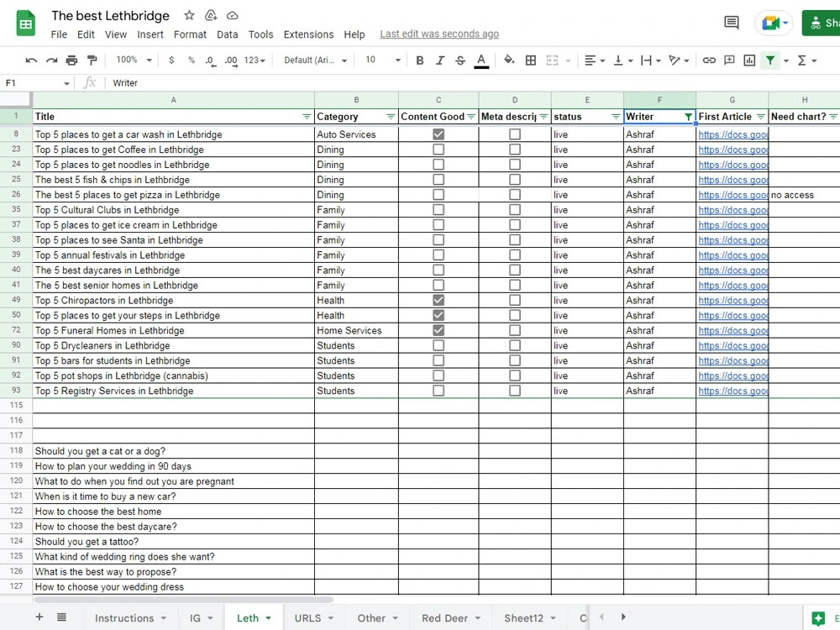
Task: Click Last edit was seconds ago link
Action: pos(439,34)
